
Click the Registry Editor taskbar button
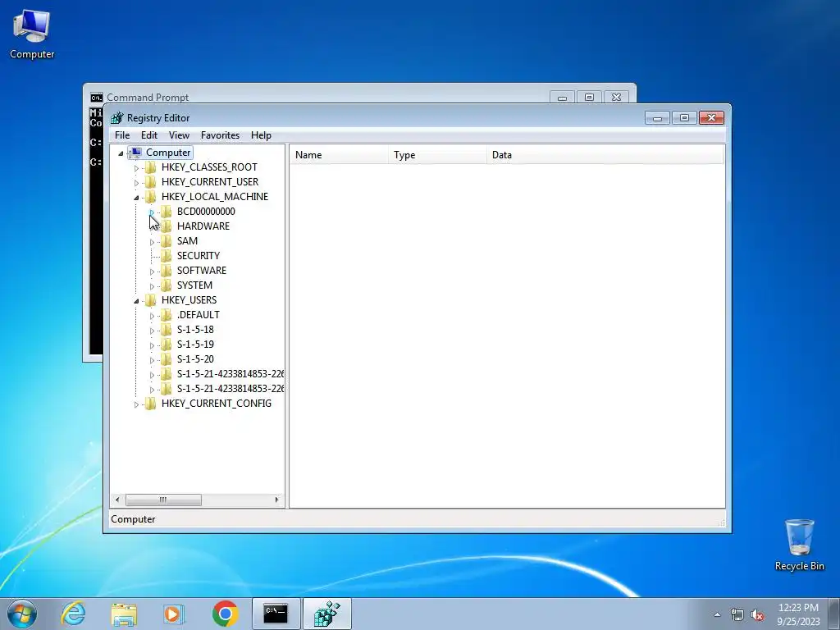pos(326,614)
